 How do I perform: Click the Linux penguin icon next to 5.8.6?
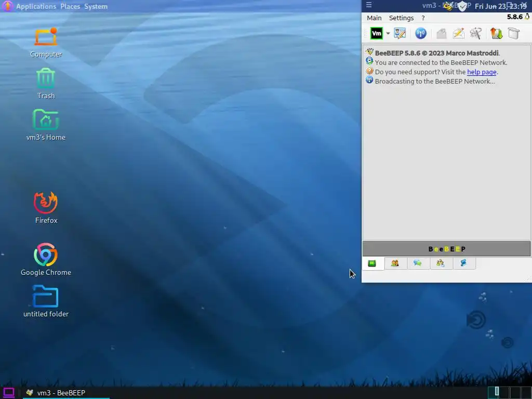[527, 16]
